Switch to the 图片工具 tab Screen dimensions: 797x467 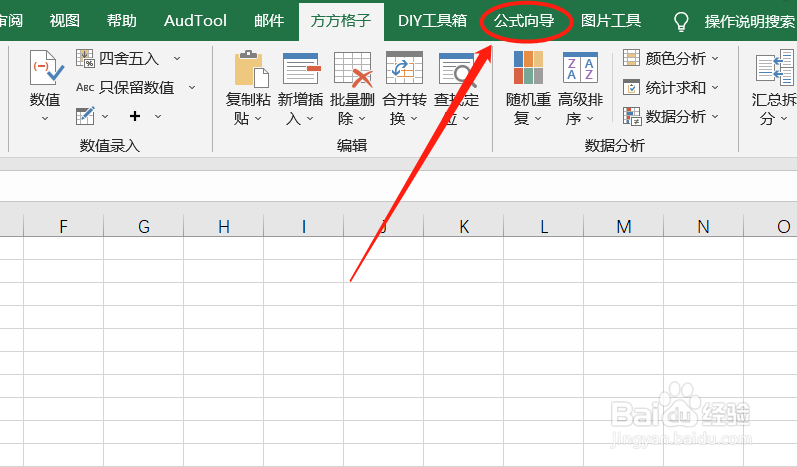coord(610,20)
